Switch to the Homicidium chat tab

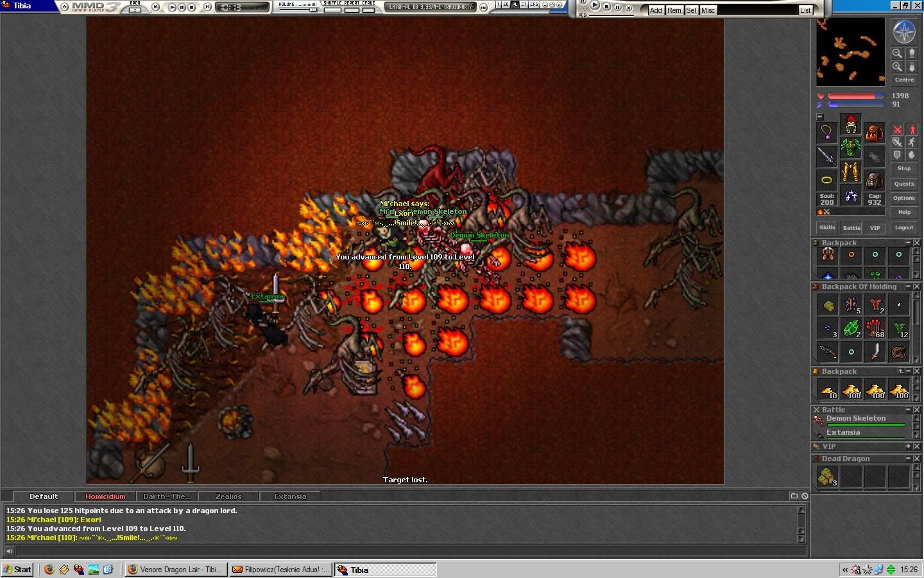(x=105, y=496)
